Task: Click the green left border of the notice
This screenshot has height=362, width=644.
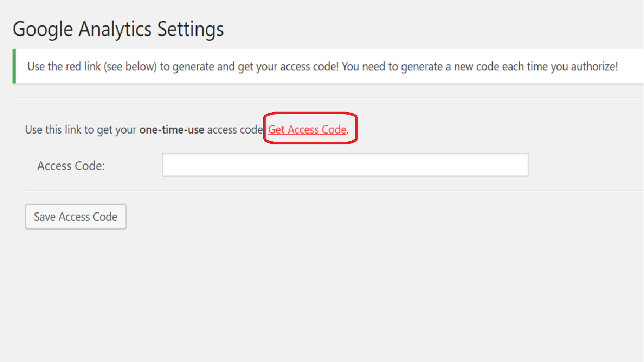Action: 14,66
